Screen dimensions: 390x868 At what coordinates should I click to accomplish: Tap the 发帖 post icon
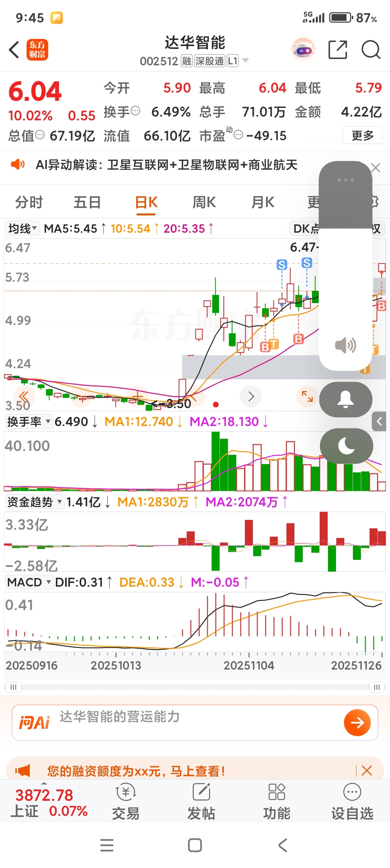(x=201, y=801)
